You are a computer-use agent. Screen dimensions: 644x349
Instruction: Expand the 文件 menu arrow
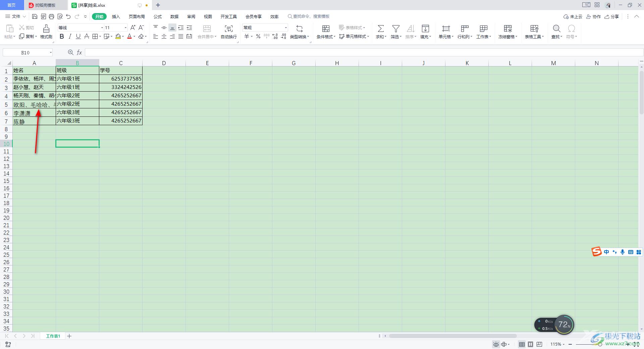tap(24, 16)
